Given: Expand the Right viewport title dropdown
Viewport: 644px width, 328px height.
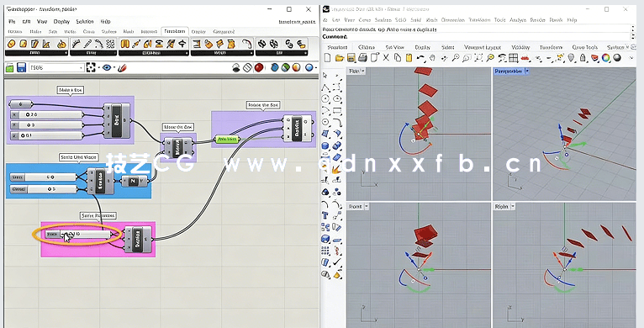Looking at the screenshot, I should (x=513, y=206).
